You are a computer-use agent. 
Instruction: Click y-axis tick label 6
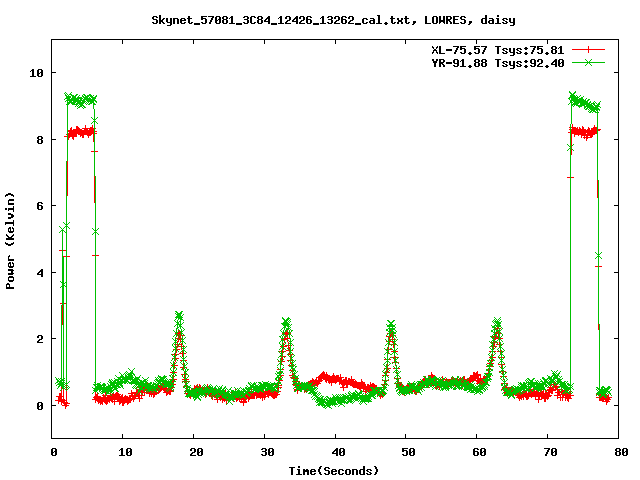(x=40, y=206)
